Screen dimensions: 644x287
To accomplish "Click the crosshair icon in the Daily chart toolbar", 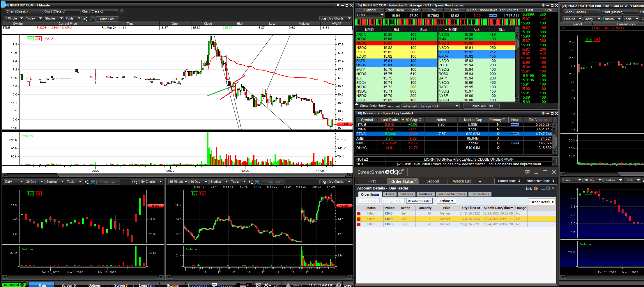I will click(x=93, y=182).
